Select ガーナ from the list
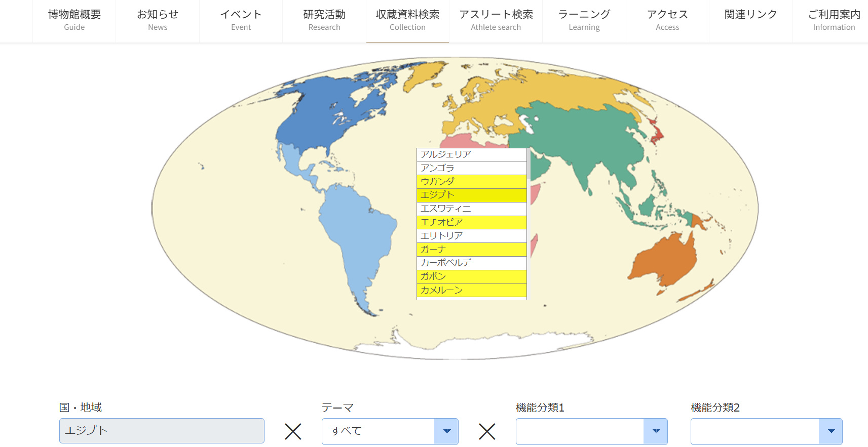Viewport: 868px width, 447px height. pos(471,250)
